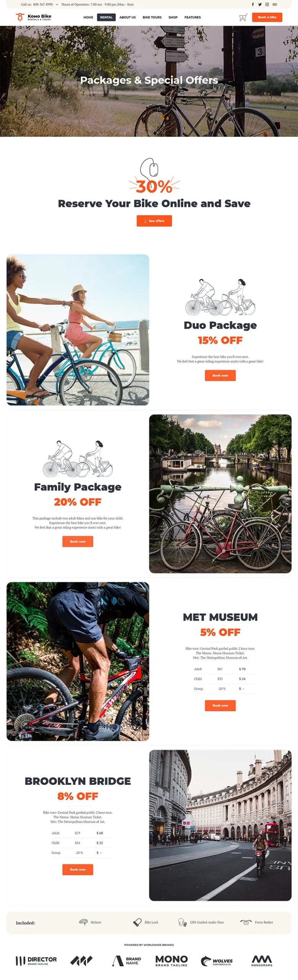Open the Features menu item
Screen dimensions: 298x980
pos(192,17)
